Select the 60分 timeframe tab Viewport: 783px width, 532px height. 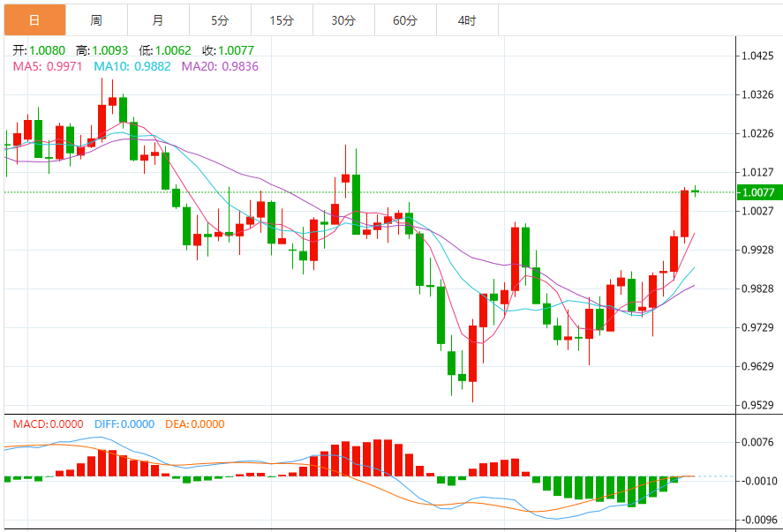tap(405, 20)
